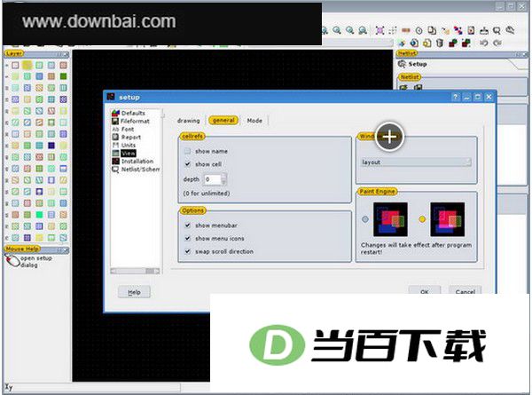Click the blue arrow icon in second toolbar row
This screenshot has height=395, width=532.
[402, 43]
